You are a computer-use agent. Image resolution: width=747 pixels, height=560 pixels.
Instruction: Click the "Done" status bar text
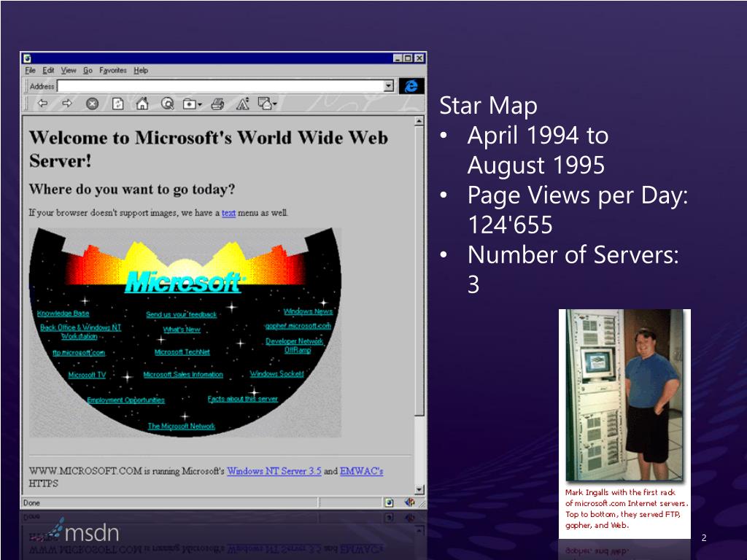point(31,503)
